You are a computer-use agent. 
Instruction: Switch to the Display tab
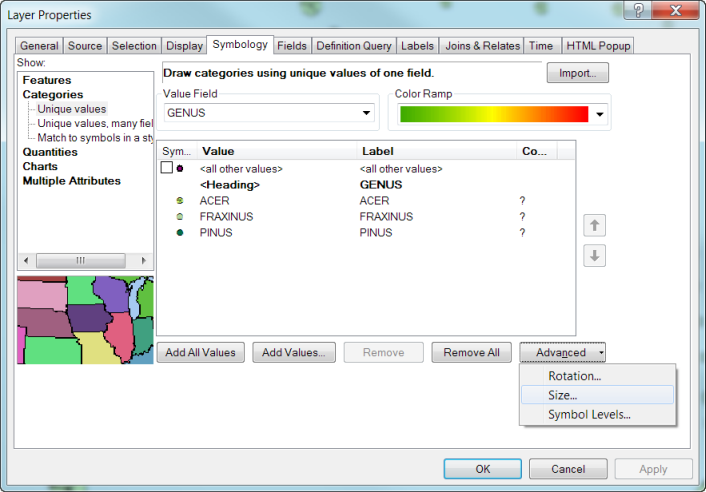pyautogui.click(x=184, y=46)
